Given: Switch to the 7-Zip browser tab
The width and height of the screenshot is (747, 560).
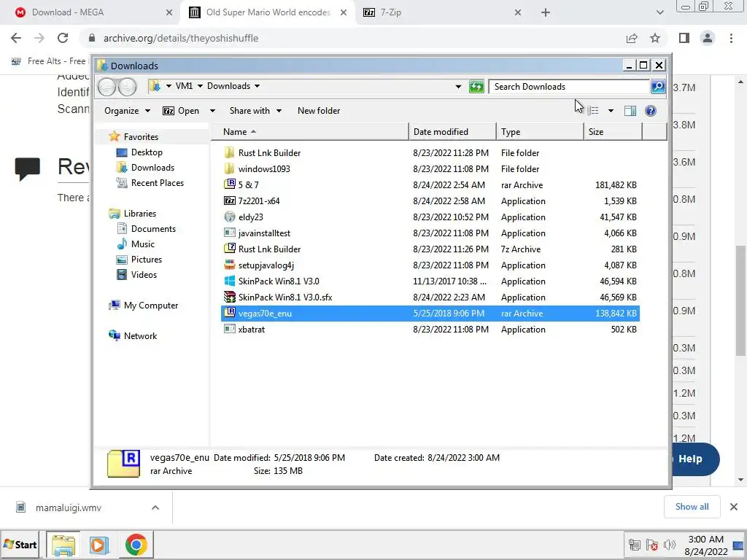Looking at the screenshot, I should pos(442,12).
